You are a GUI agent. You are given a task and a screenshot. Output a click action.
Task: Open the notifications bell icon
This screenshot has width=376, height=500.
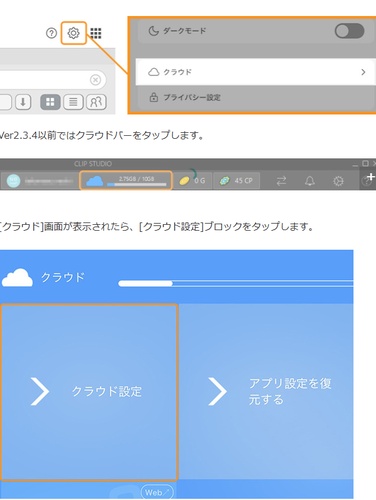tap(310, 181)
